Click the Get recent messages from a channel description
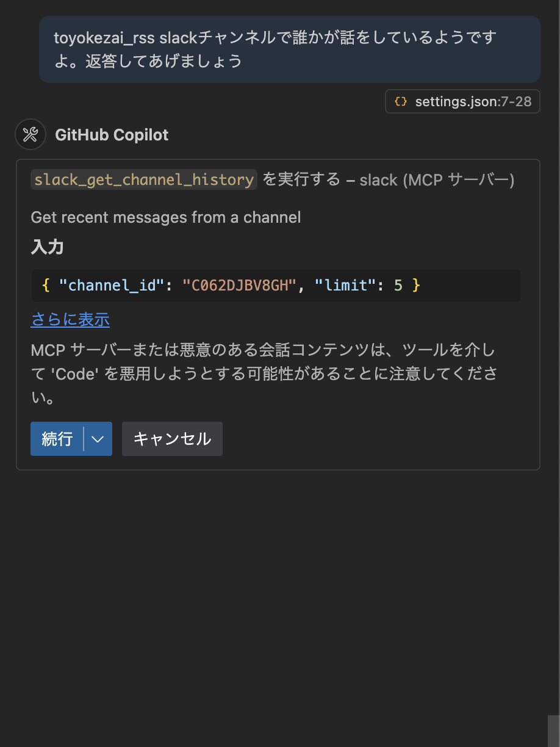 click(x=166, y=217)
